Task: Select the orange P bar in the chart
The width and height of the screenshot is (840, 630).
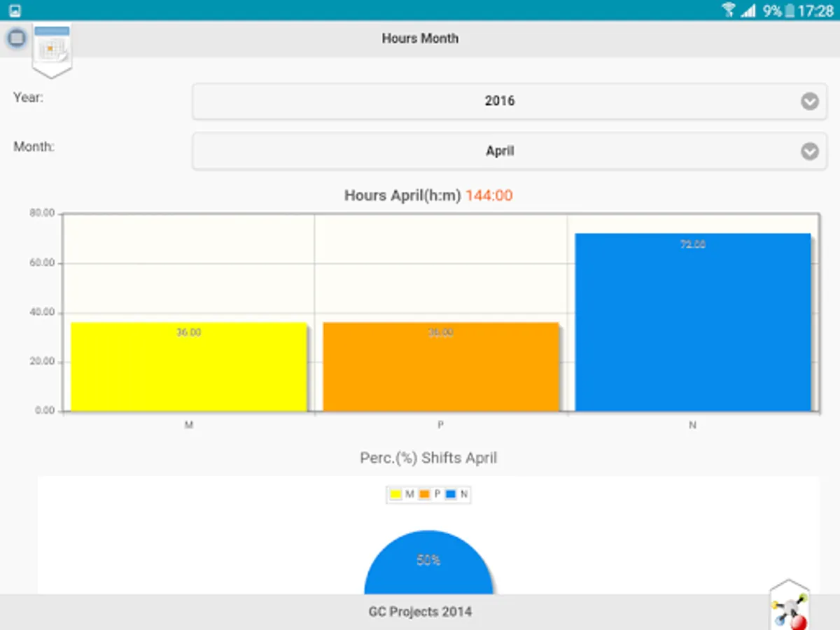Action: [441, 367]
